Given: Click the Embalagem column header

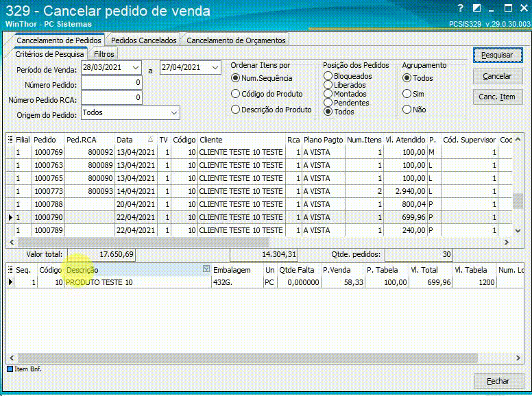Looking at the screenshot, I should click(237, 270).
